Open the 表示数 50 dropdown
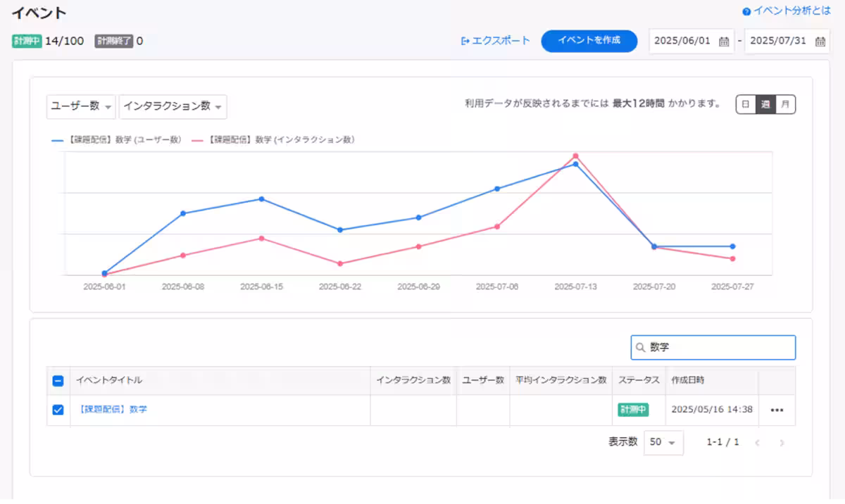The image size is (845, 504). [664, 443]
